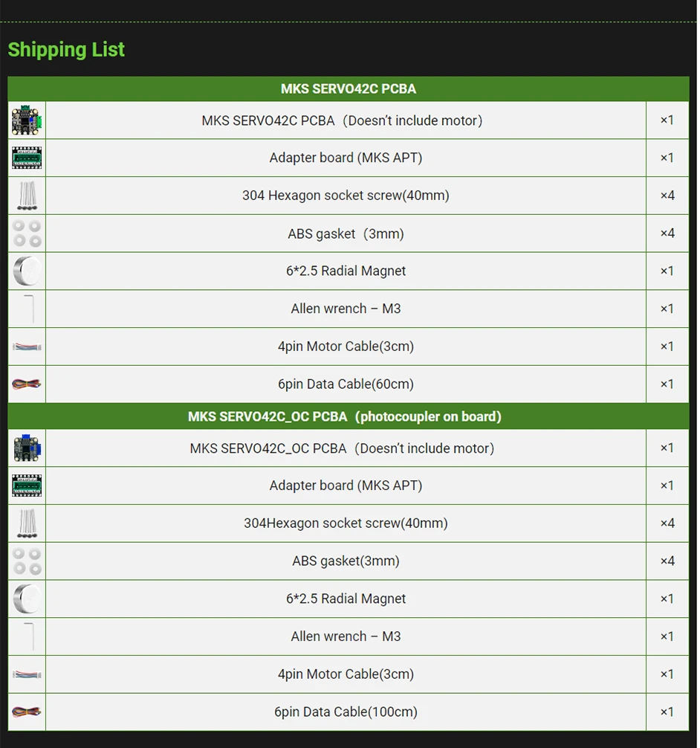Click the Shipping List heading

point(66,50)
